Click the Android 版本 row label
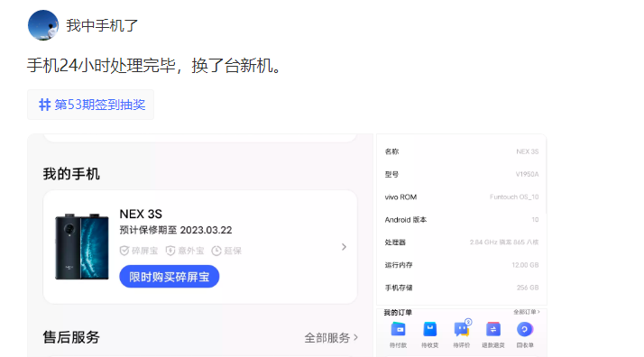This screenshot has width=644, height=357. (406, 220)
